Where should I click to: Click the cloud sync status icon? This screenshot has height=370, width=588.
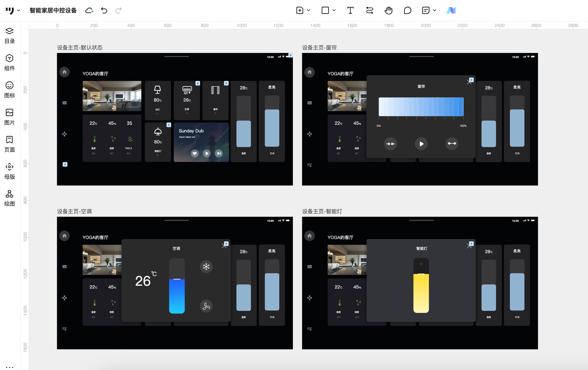(89, 10)
